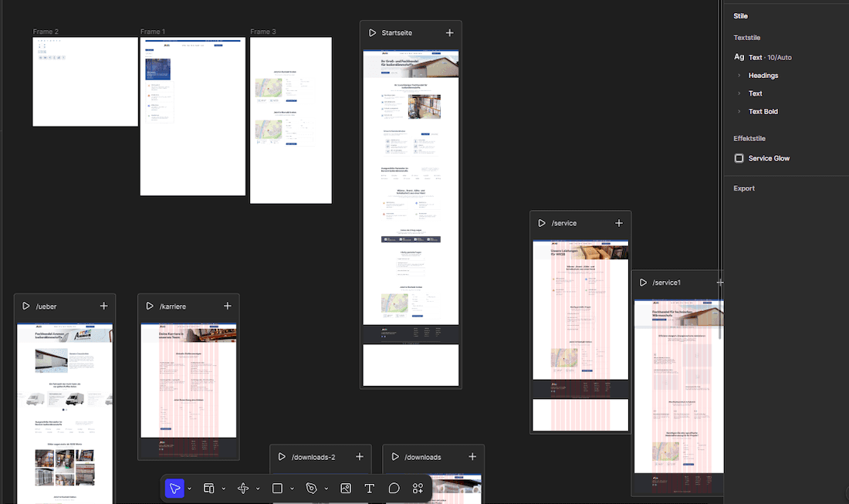This screenshot has height=504, width=849.
Task: Click the play icon on Startseite
Action: (372, 33)
